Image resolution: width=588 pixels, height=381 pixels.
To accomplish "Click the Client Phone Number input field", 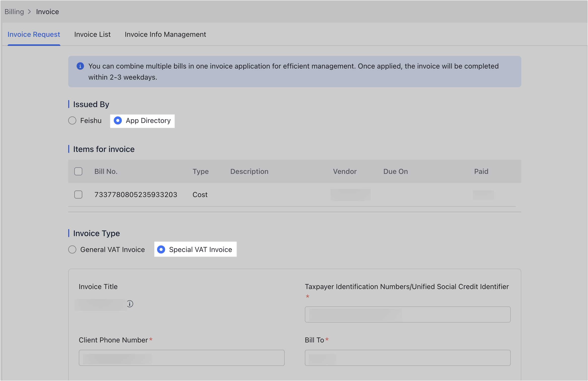I will [x=181, y=358].
